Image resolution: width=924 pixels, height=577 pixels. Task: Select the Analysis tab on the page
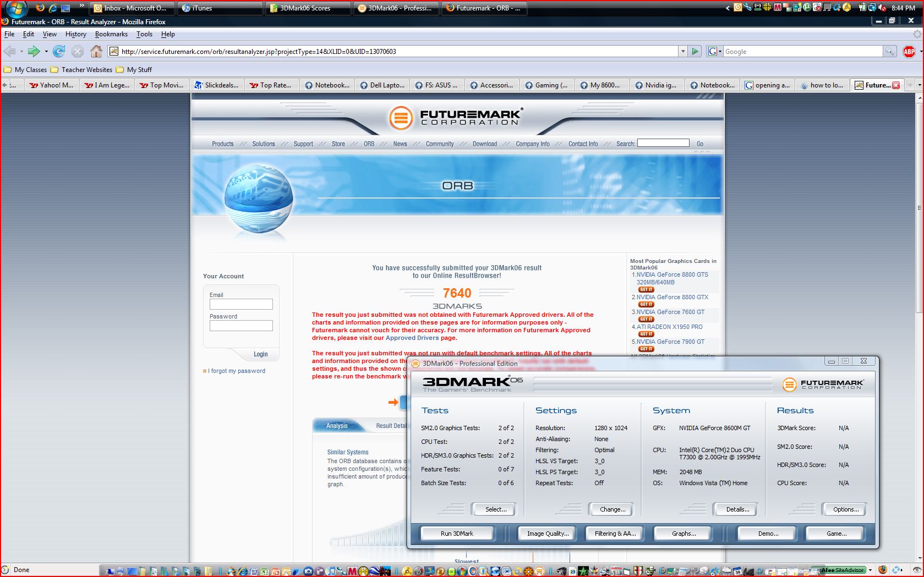click(x=337, y=426)
